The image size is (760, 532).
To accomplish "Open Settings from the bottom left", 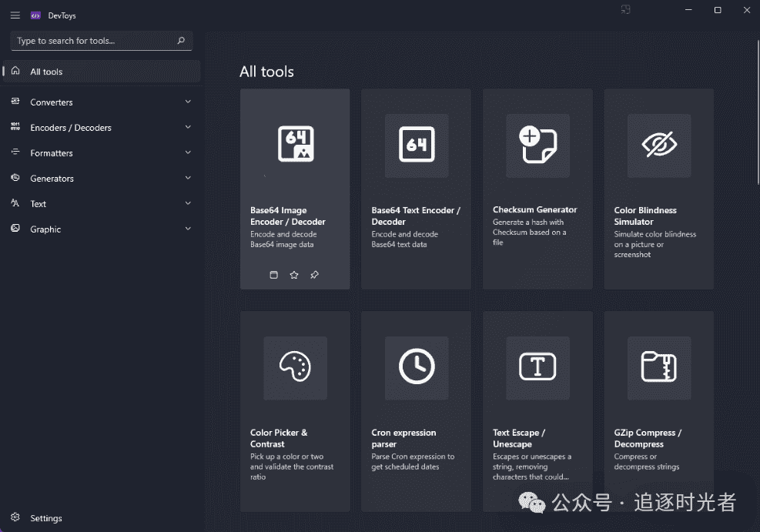I will coord(46,517).
